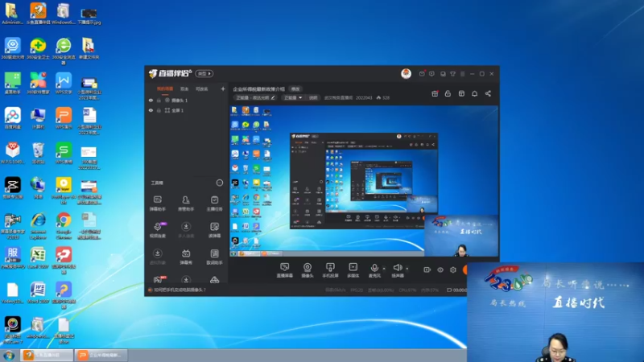Open the mail icon with red dot in the title bar
This screenshot has width=644, height=362.
pyautogui.click(x=422, y=74)
